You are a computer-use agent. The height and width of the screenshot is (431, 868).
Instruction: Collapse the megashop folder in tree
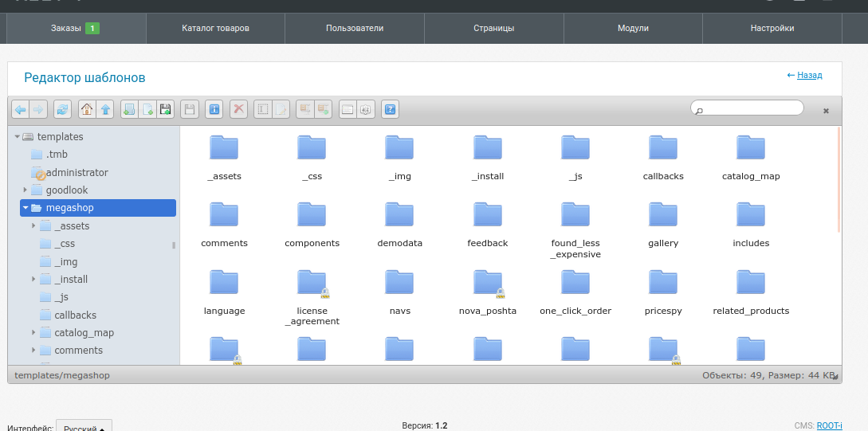26,208
